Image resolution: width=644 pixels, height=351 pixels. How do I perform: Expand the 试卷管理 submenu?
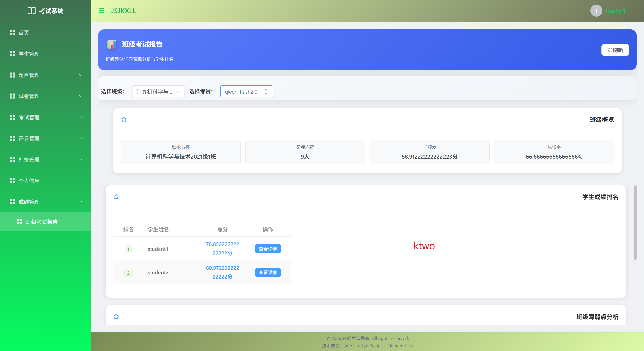(45, 96)
